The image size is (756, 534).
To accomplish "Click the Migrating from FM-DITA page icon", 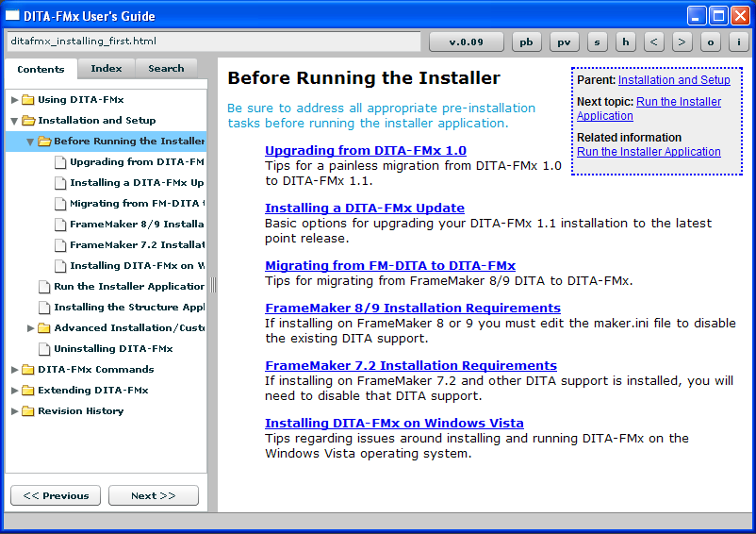I will pyautogui.click(x=60, y=204).
